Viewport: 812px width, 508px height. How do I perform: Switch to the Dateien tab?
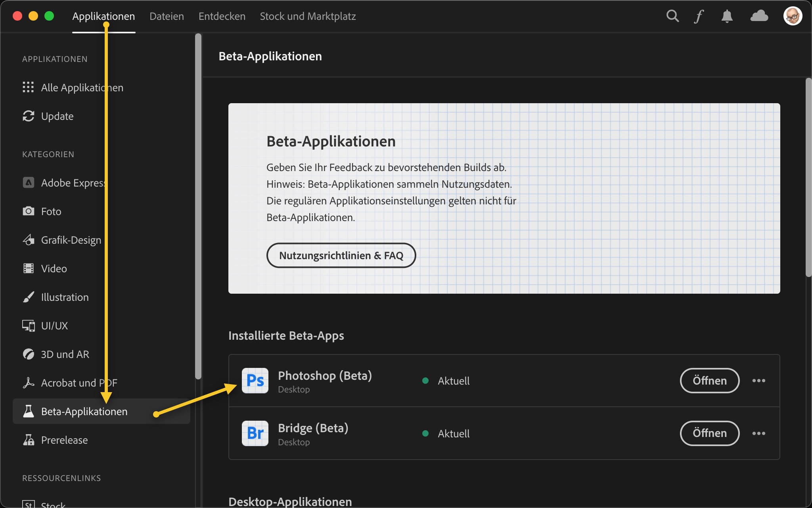click(x=167, y=16)
